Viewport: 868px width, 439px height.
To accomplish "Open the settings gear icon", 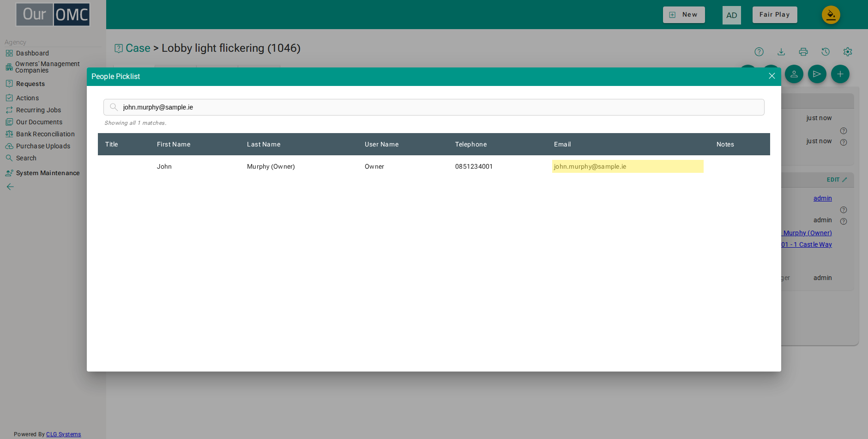I will tap(848, 52).
